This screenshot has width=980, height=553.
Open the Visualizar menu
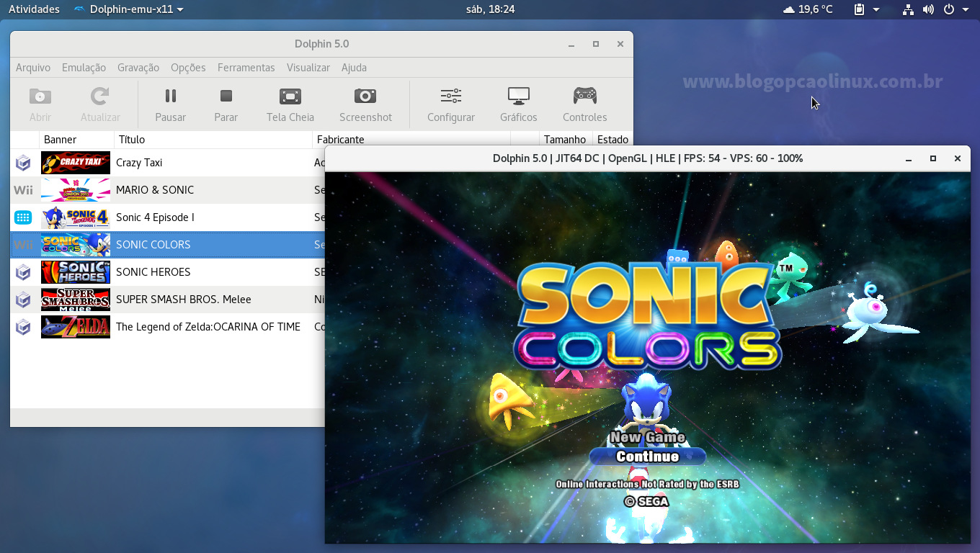tap(308, 68)
